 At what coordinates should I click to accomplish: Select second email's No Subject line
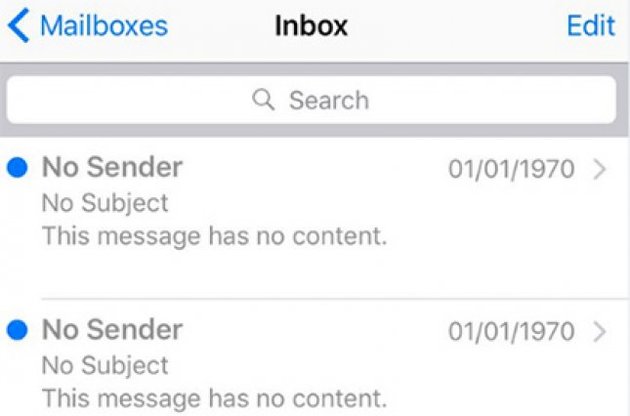point(105,366)
